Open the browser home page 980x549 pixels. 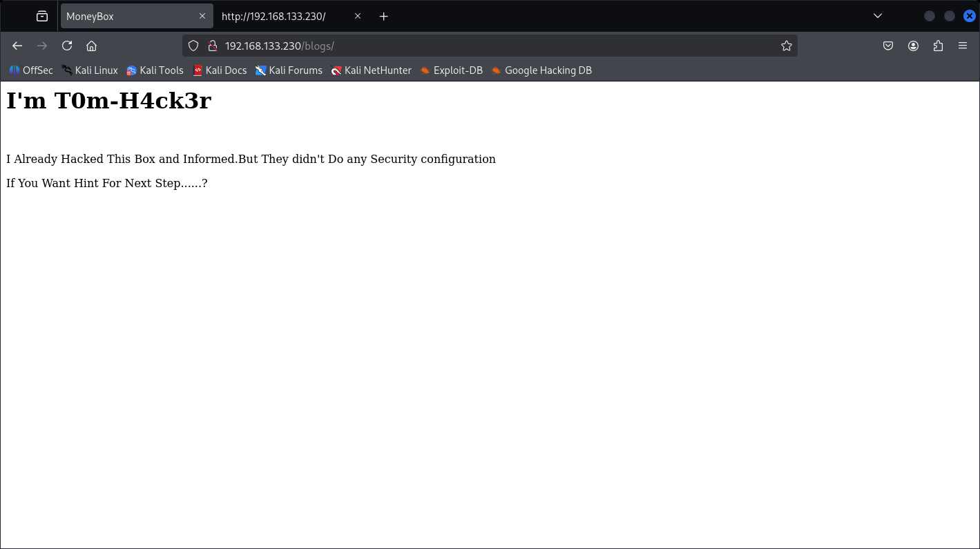91,46
